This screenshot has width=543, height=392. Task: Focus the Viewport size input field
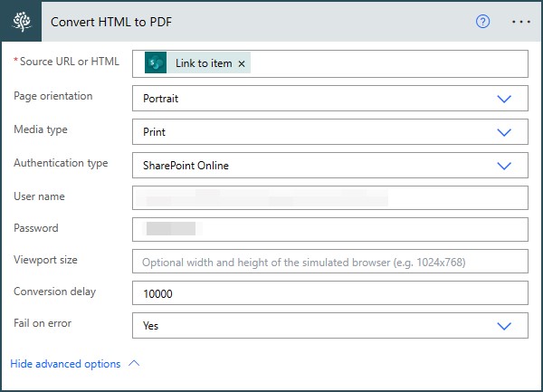click(x=330, y=263)
